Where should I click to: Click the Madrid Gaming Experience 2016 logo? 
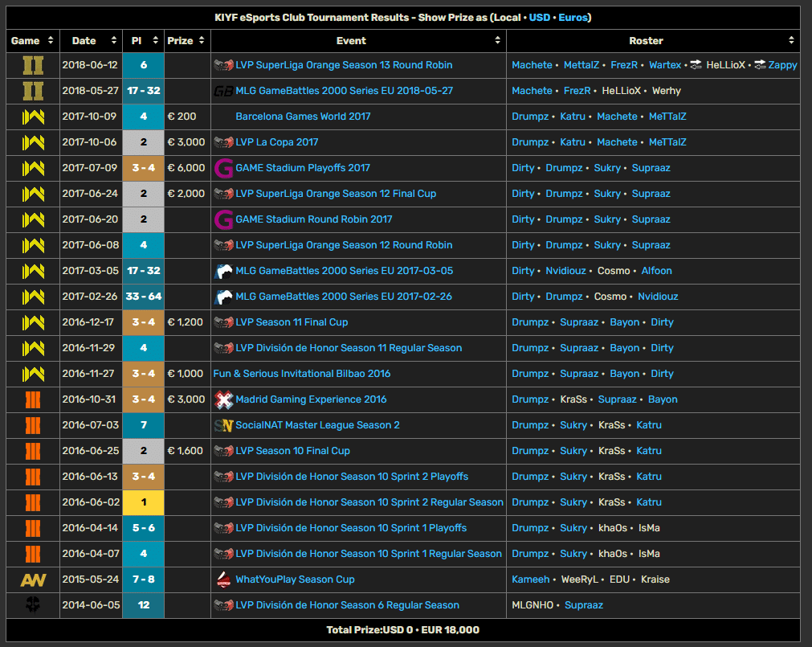click(224, 399)
